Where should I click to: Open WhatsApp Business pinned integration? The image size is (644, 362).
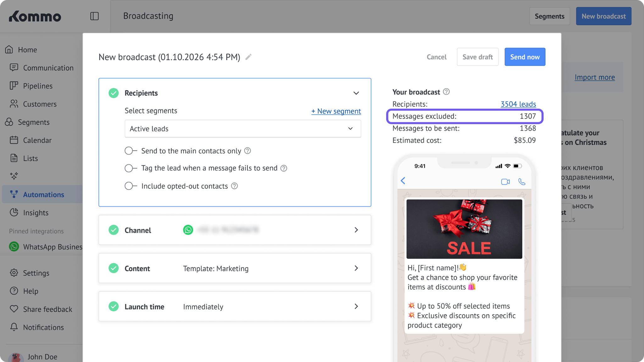click(46, 247)
